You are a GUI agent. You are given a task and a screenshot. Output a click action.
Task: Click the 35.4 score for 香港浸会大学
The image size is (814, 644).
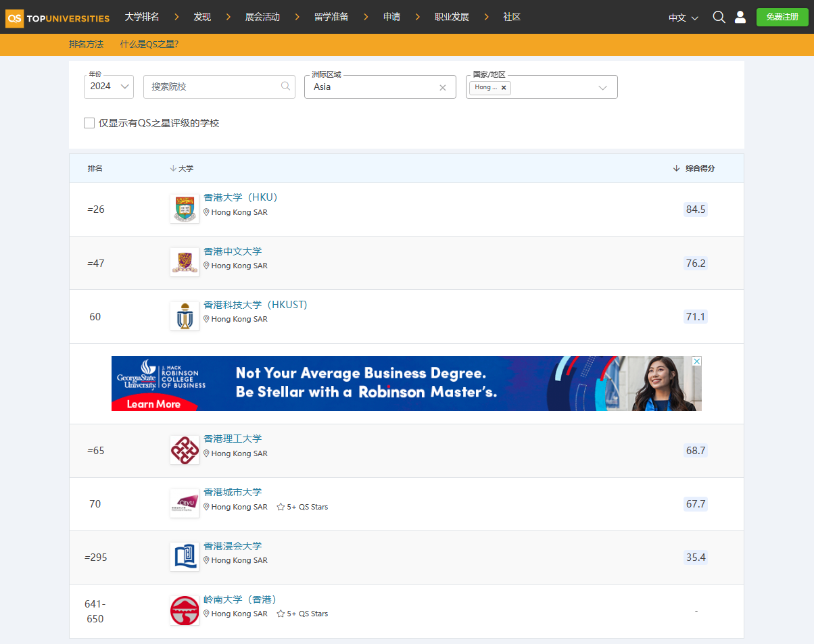click(x=696, y=558)
